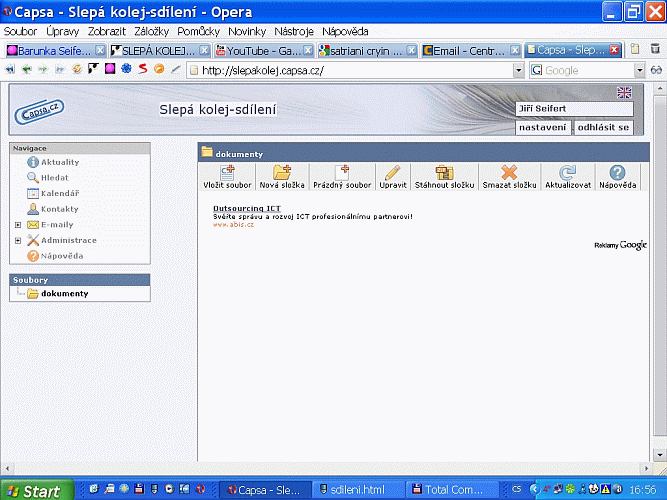Switch language with the British flag icon
Screen dimensions: 667x500
pyautogui.click(x=624, y=92)
